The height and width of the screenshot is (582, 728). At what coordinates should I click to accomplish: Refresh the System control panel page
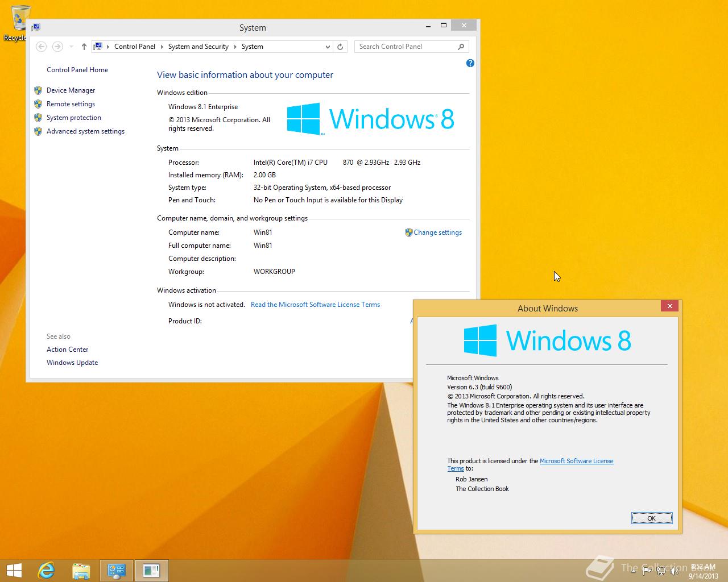coord(340,47)
